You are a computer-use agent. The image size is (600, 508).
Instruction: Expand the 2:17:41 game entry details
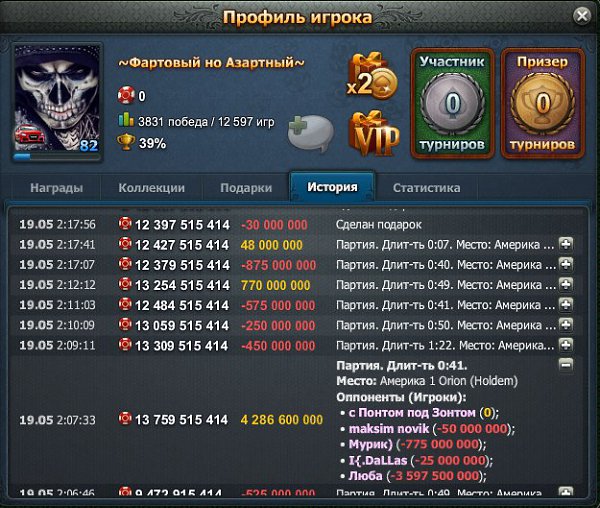(566, 244)
